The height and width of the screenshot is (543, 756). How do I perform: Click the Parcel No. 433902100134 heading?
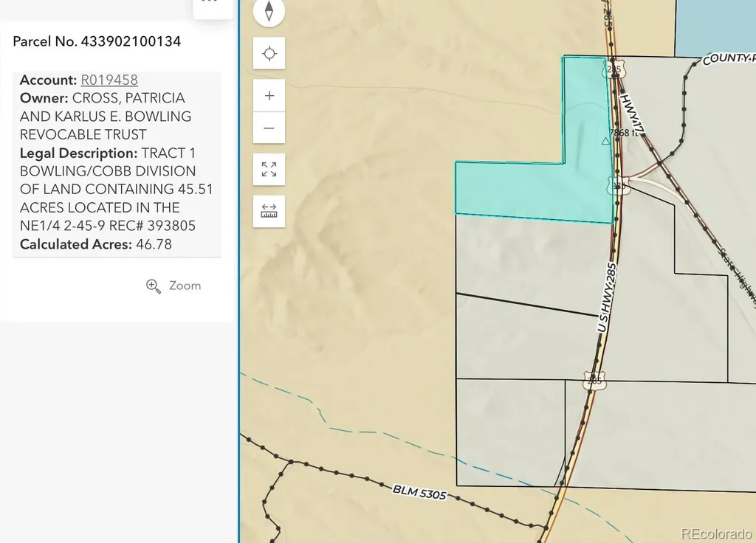[97, 41]
